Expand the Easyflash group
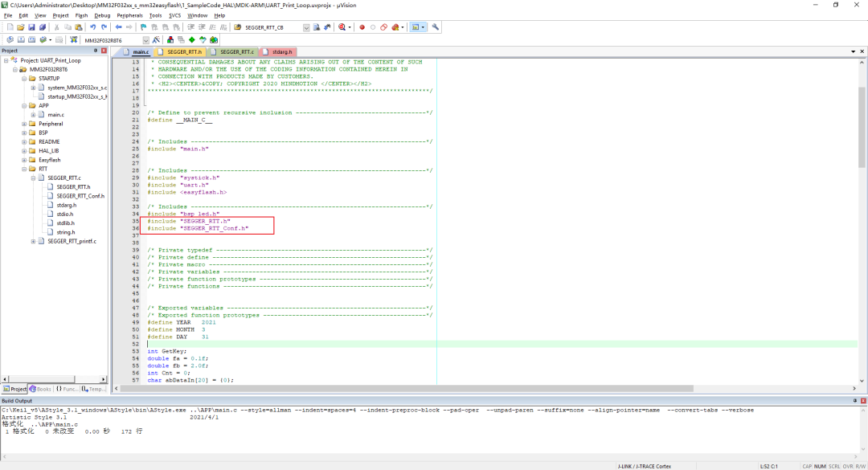Viewport: 868px width, 470px height. click(24, 160)
